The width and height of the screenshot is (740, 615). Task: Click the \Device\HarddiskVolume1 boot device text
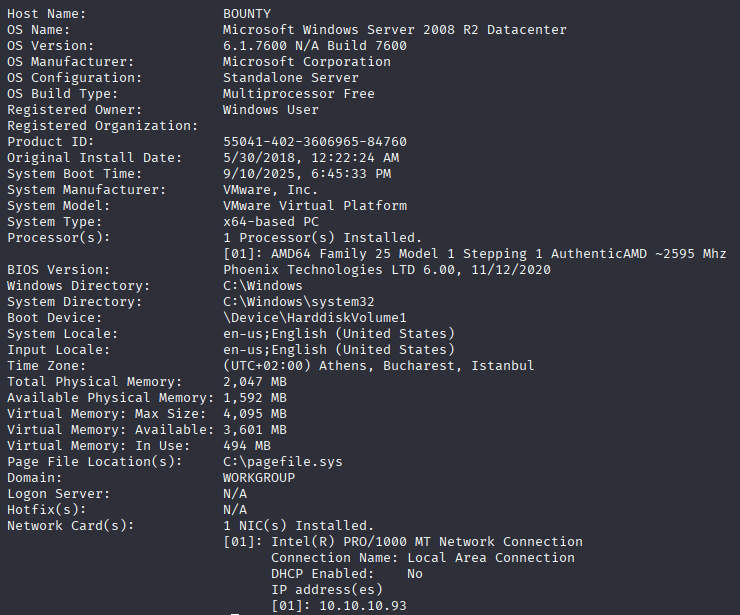[x=315, y=318]
